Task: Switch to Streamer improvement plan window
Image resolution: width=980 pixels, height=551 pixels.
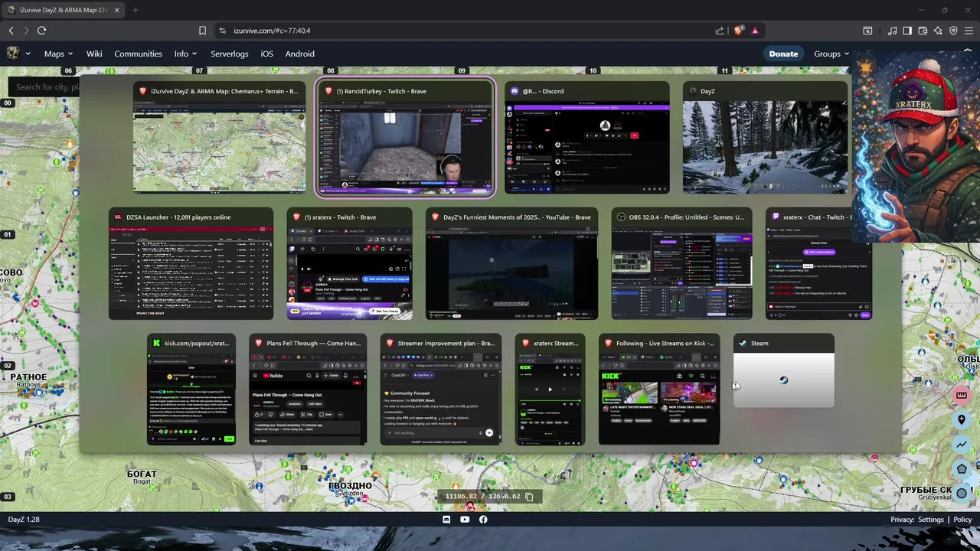Action: 441,390
